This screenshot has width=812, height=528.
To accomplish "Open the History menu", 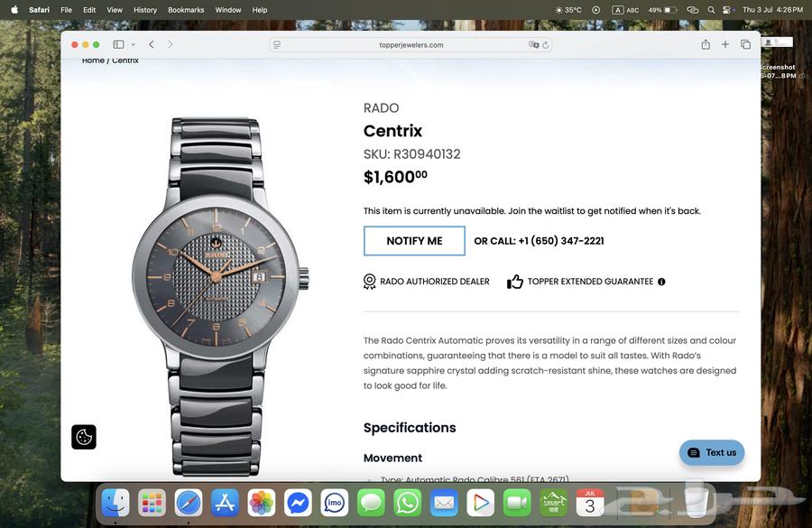I will coord(145,10).
